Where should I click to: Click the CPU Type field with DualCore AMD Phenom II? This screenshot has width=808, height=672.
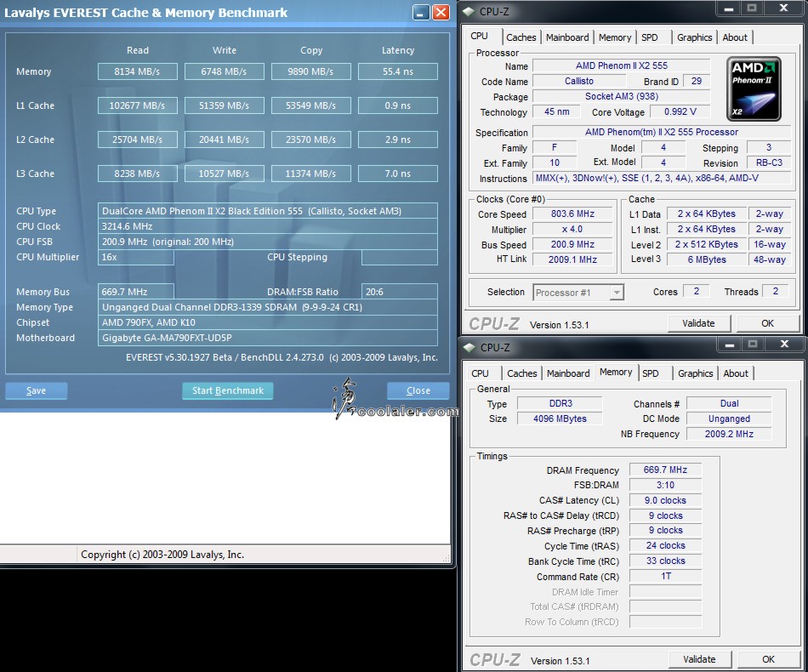[267, 211]
